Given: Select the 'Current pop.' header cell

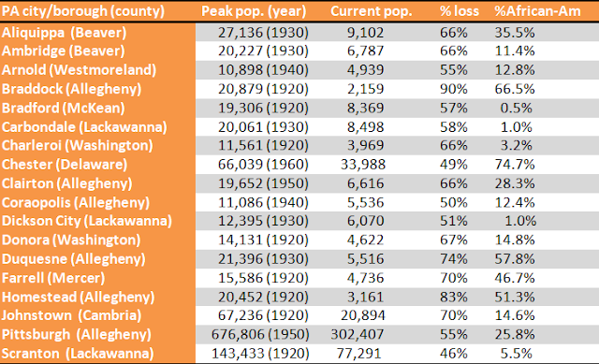Looking at the screenshot, I should pyautogui.click(x=372, y=11).
